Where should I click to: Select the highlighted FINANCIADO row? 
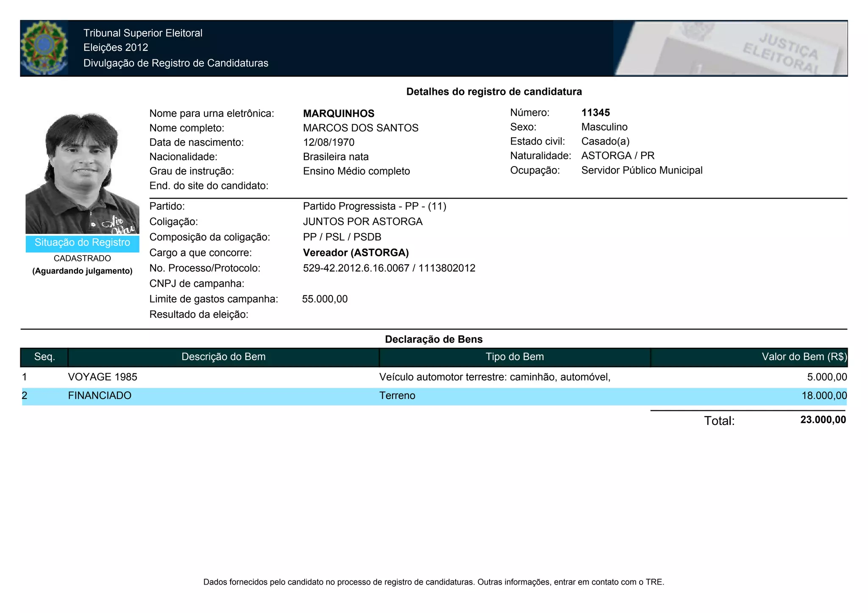pyautogui.click(x=100, y=396)
